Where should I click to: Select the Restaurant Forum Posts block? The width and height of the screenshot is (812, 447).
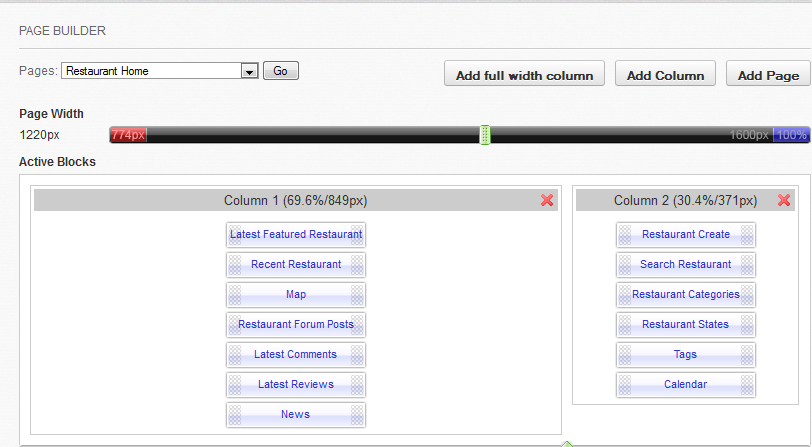point(296,325)
